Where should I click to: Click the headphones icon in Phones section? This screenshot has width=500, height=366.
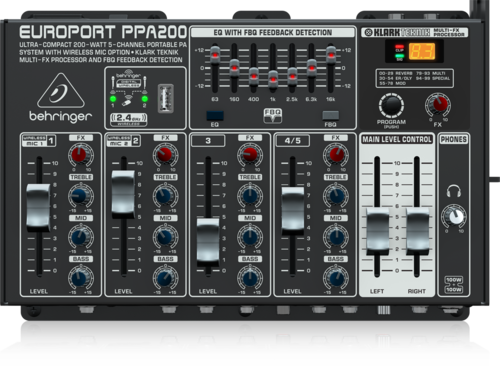point(454,191)
